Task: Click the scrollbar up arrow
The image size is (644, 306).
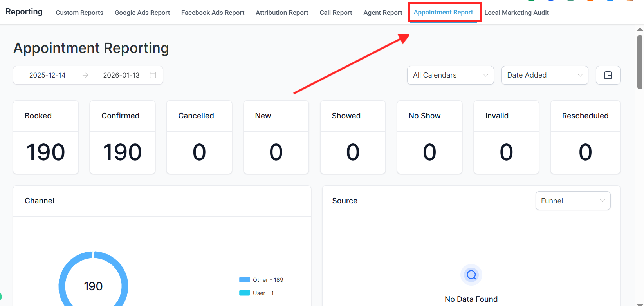Action: coord(640,29)
